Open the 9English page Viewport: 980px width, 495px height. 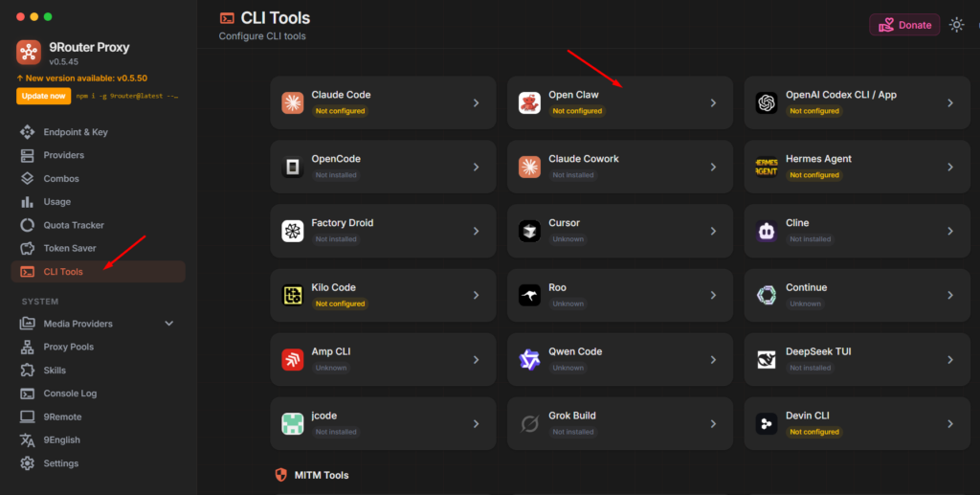pyautogui.click(x=99, y=440)
